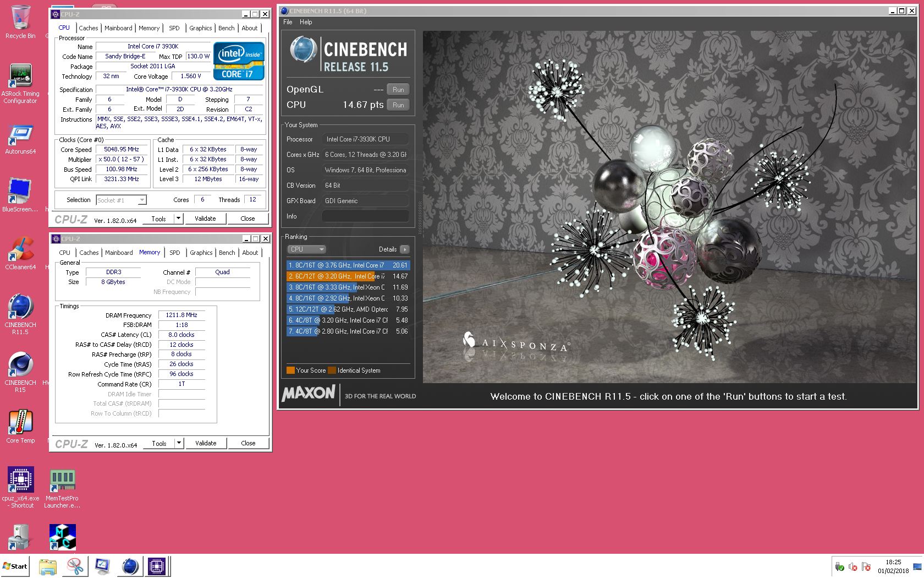Open the Ranking CPU dropdown in Cinebench
This screenshot has height=578, width=924.
[307, 249]
